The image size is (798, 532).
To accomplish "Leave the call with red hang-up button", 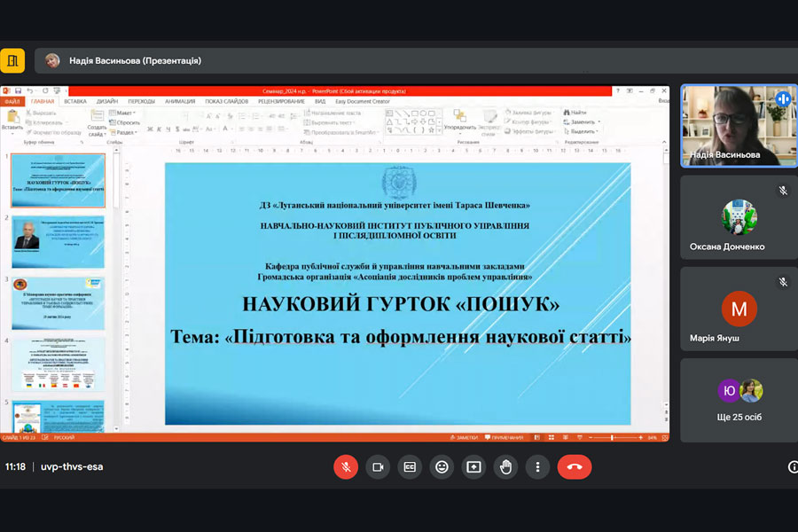I will coord(574,466).
